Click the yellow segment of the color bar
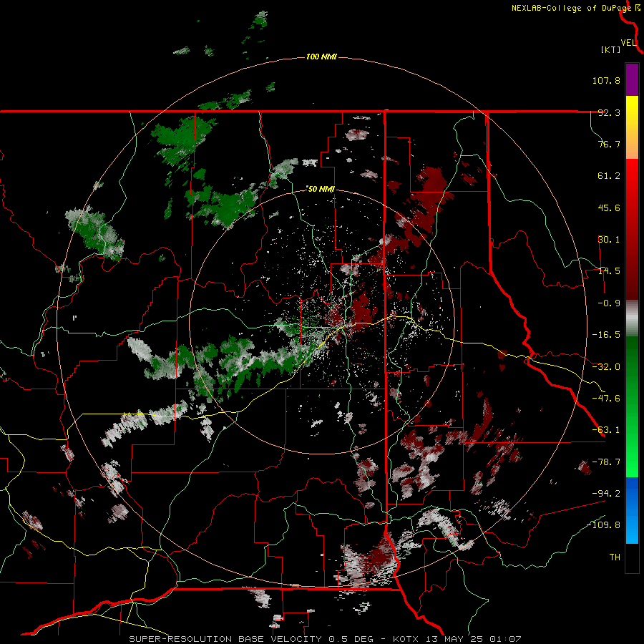The width and height of the screenshot is (644, 644). (x=632, y=112)
